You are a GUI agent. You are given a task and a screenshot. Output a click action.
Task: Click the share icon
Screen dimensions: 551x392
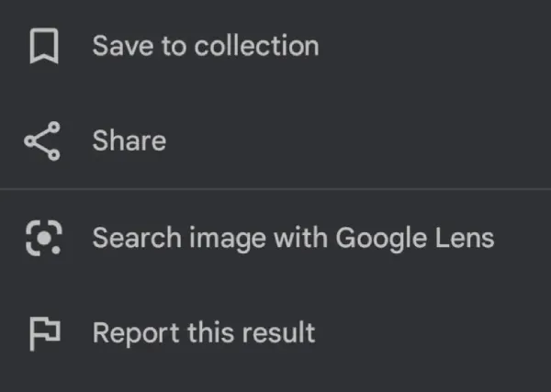coord(42,141)
